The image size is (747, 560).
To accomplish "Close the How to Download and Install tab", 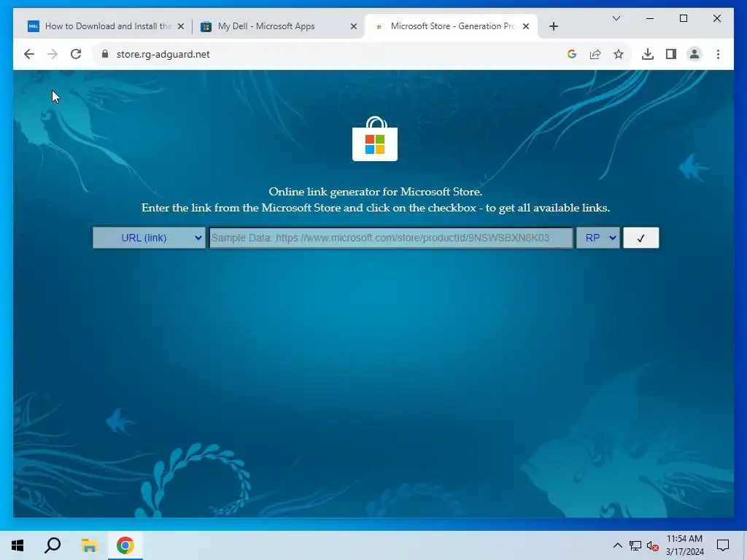I will click(181, 26).
